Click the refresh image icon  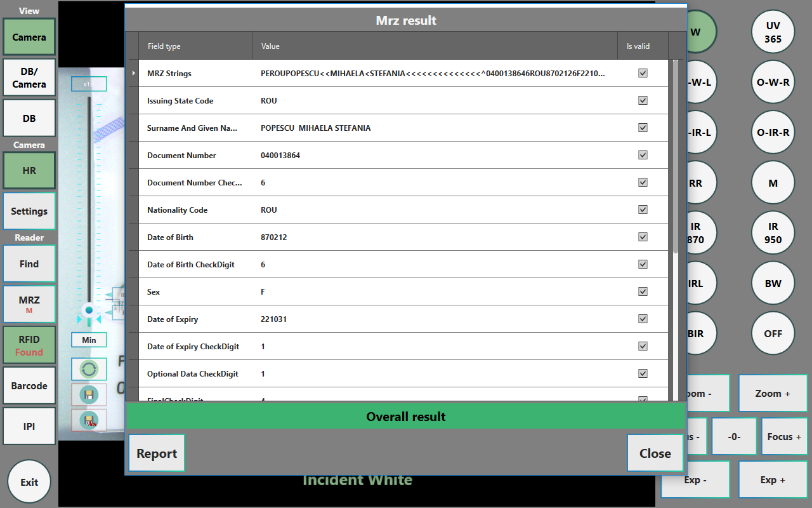coord(89,369)
